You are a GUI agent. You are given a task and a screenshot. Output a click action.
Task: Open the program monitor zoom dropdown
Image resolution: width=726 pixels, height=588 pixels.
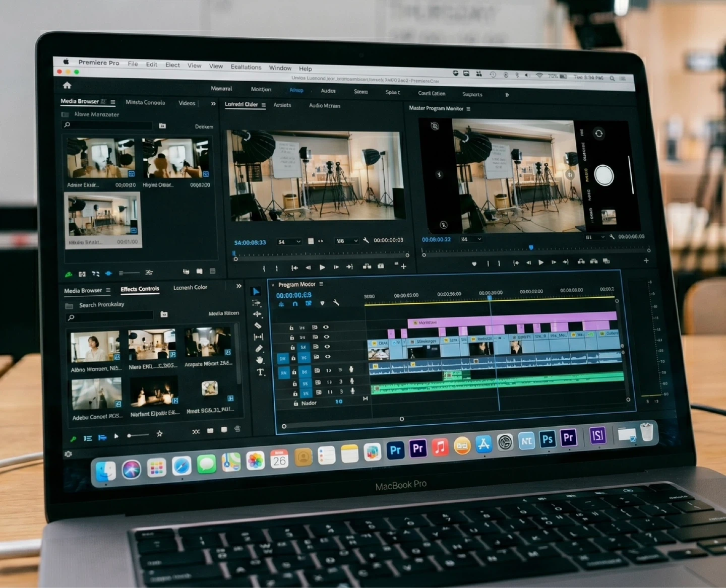pos(471,239)
